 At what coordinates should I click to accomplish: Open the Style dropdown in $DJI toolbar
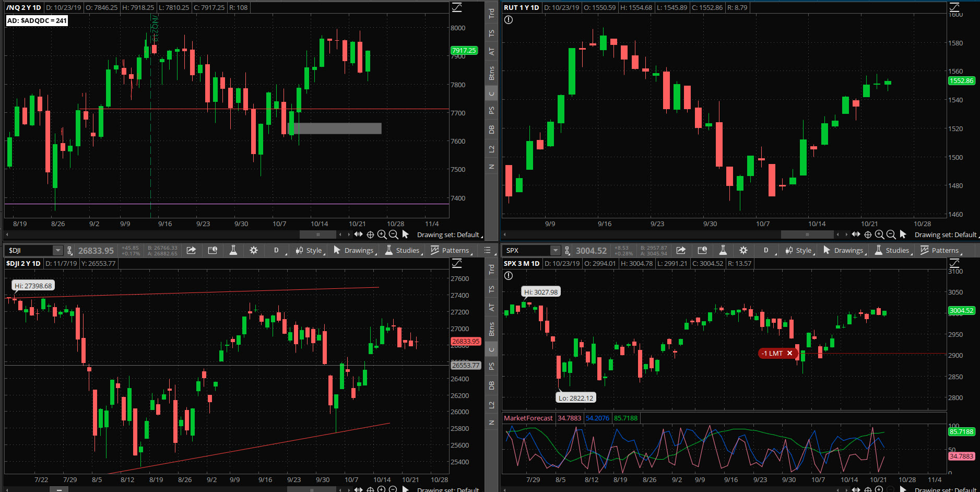[x=310, y=250]
